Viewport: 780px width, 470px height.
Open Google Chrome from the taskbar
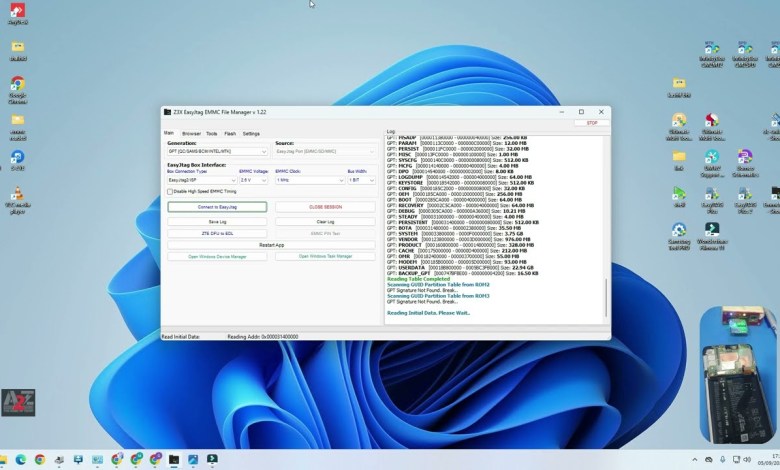point(40,460)
